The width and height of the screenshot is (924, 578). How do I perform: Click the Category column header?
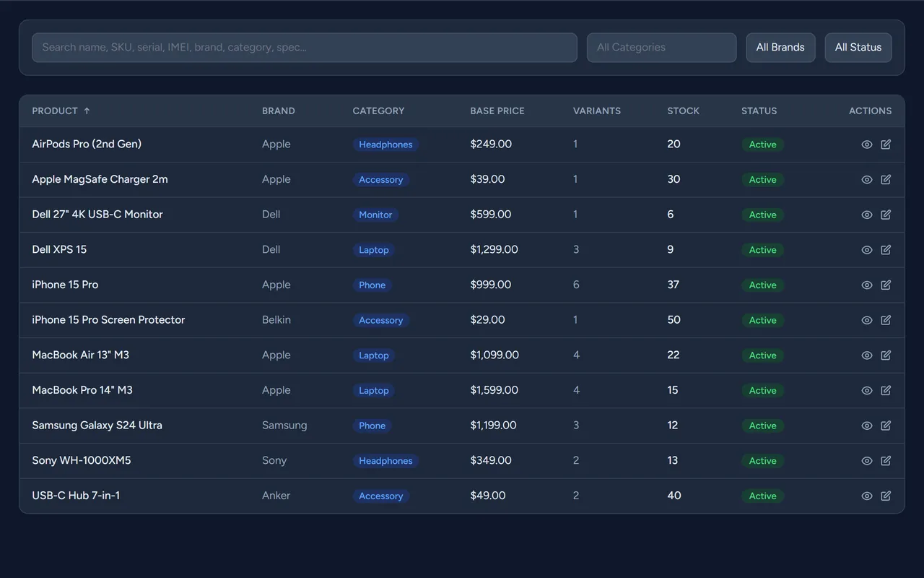(378, 111)
